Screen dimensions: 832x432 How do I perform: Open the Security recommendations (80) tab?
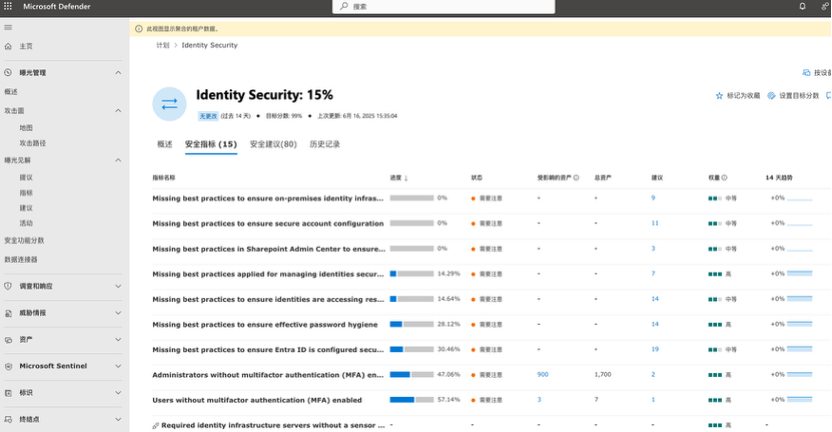273,144
